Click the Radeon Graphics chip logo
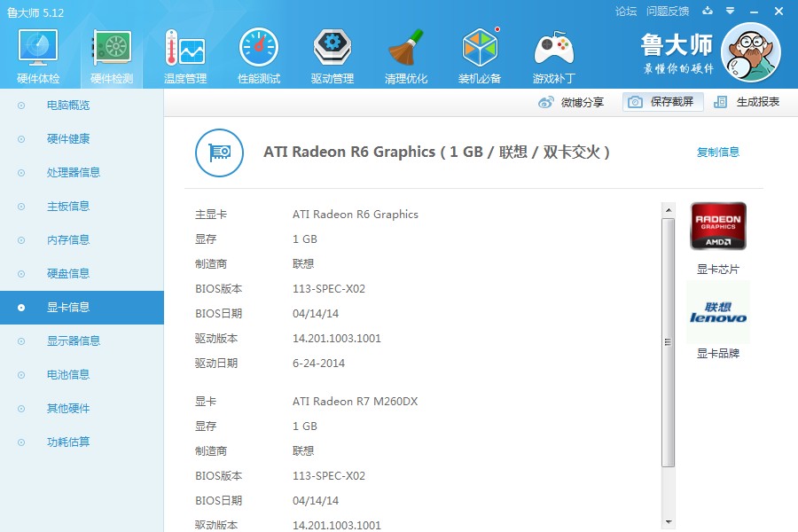Screen dimensions: 798x532 718,225
